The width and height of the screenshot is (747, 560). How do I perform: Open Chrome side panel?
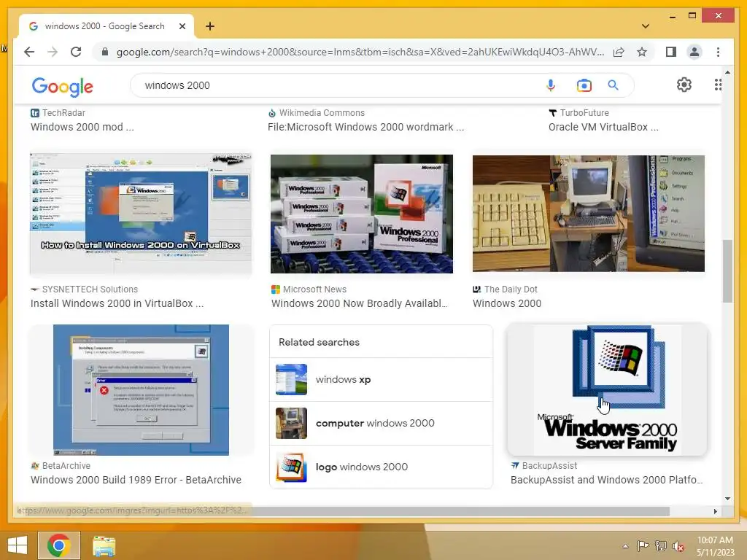(x=671, y=52)
